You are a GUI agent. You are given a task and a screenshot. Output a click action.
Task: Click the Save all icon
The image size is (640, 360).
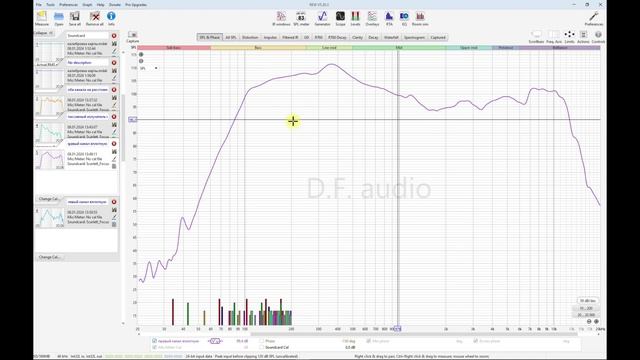75,17
